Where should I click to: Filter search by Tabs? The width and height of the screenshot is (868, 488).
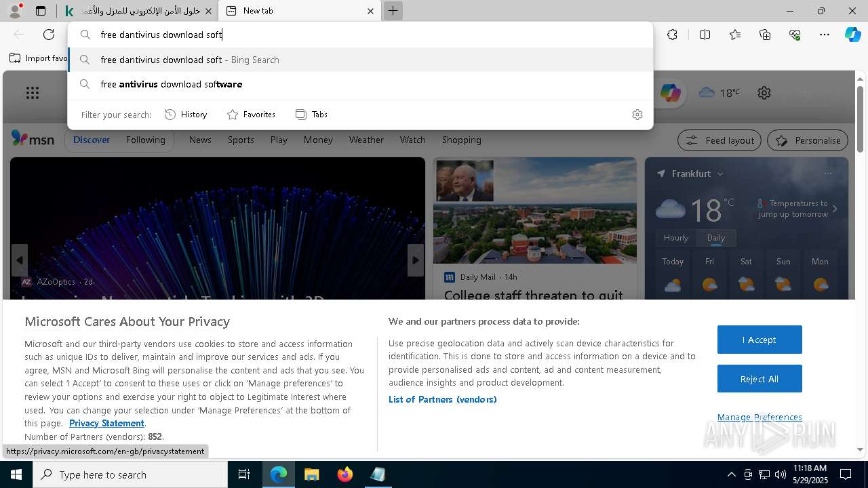click(x=311, y=115)
